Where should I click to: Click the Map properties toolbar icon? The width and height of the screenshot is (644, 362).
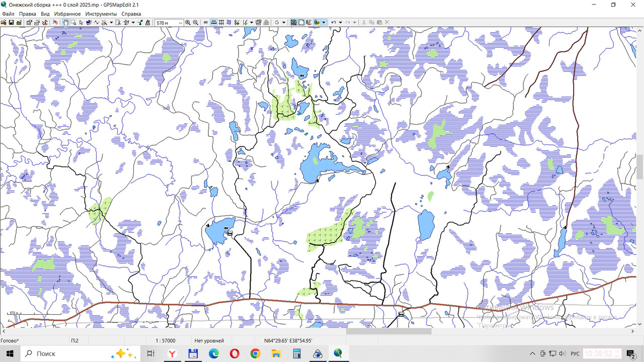coord(29,23)
